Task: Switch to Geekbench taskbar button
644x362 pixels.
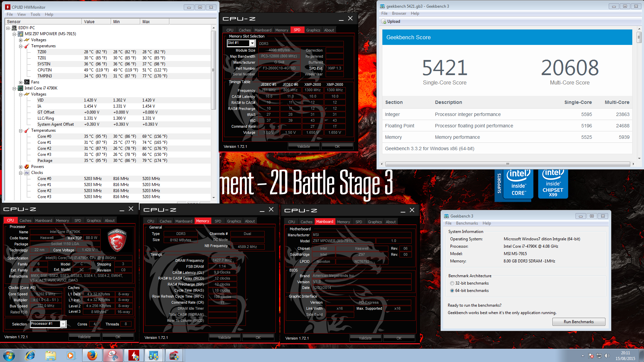Action: tap(154, 355)
